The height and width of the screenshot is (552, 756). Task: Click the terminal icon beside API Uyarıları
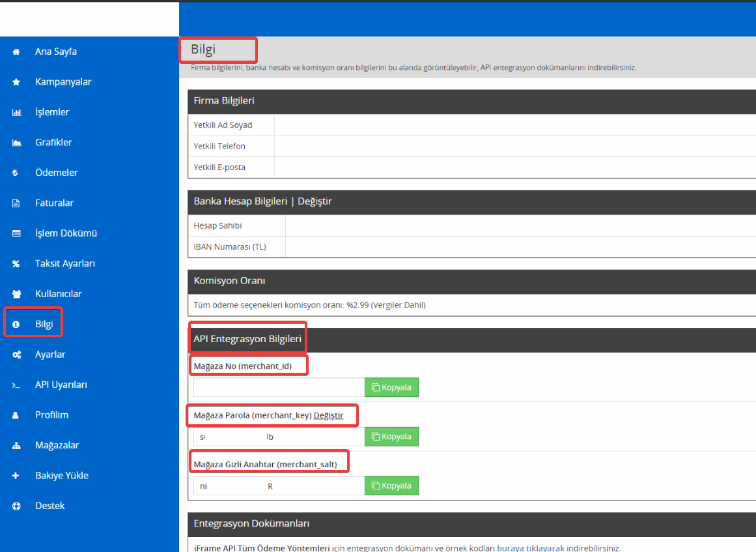(16, 385)
